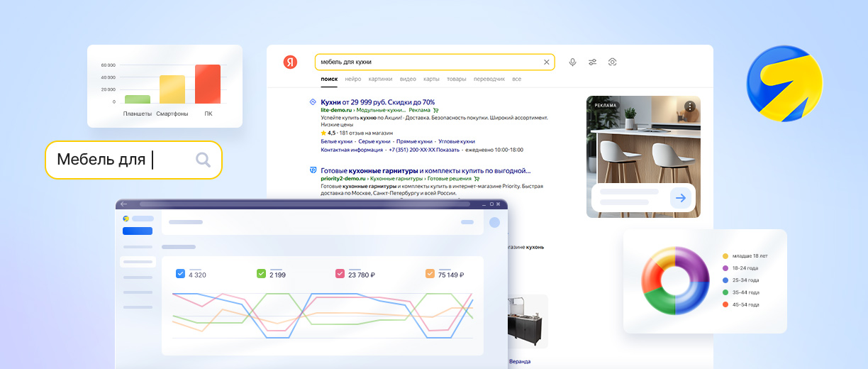Viewport: 868px width, 369px height.
Task: Click the red Yandex logo
Action: click(x=291, y=62)
